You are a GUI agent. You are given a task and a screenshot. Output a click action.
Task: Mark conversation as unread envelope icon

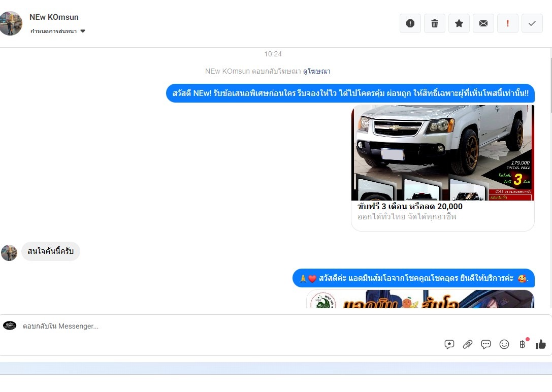coord(483,23)
